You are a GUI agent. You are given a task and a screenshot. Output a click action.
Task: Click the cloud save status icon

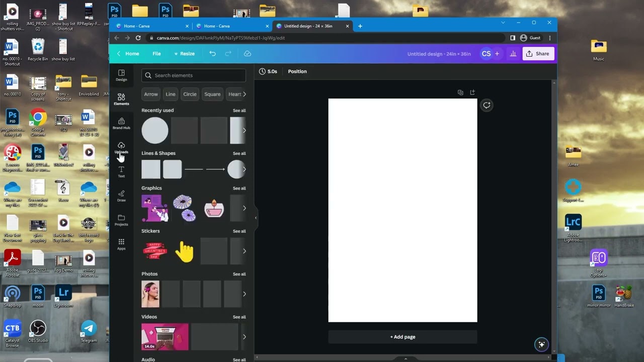tap(247, 53)
